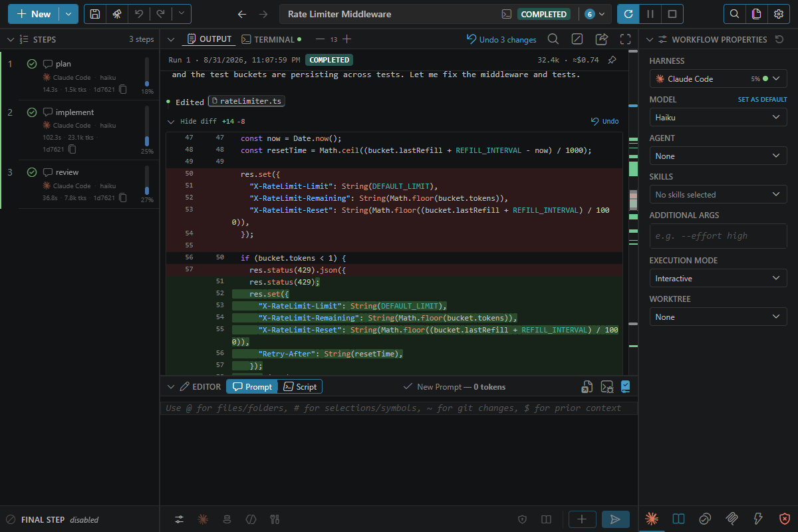Click the save workflow icon
Screen dimensions: 798x532
96,14
